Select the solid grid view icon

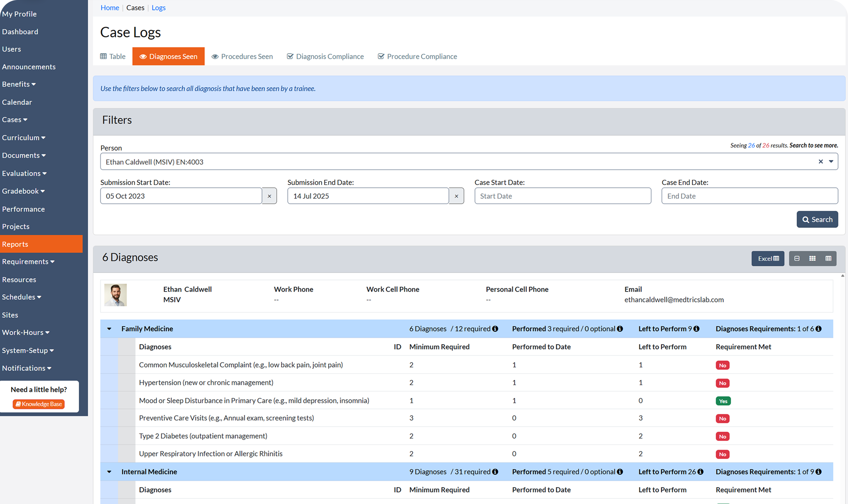[812, 258]
